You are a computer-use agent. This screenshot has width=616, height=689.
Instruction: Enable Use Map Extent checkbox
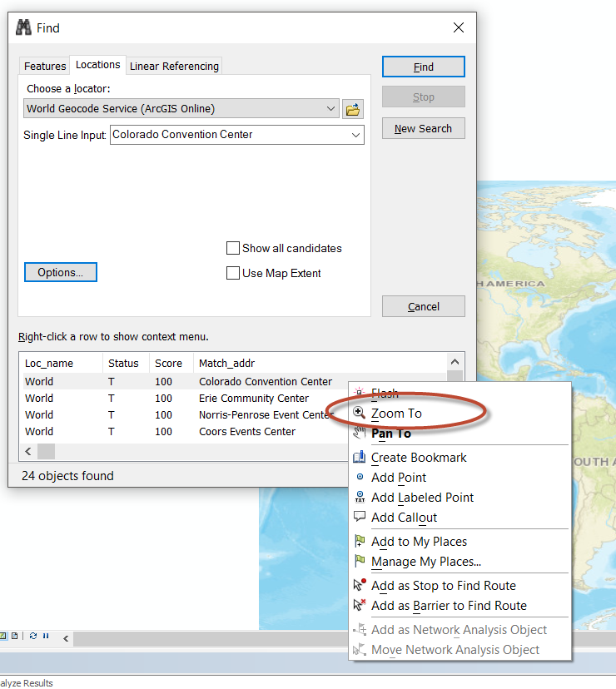click(232, 273)
